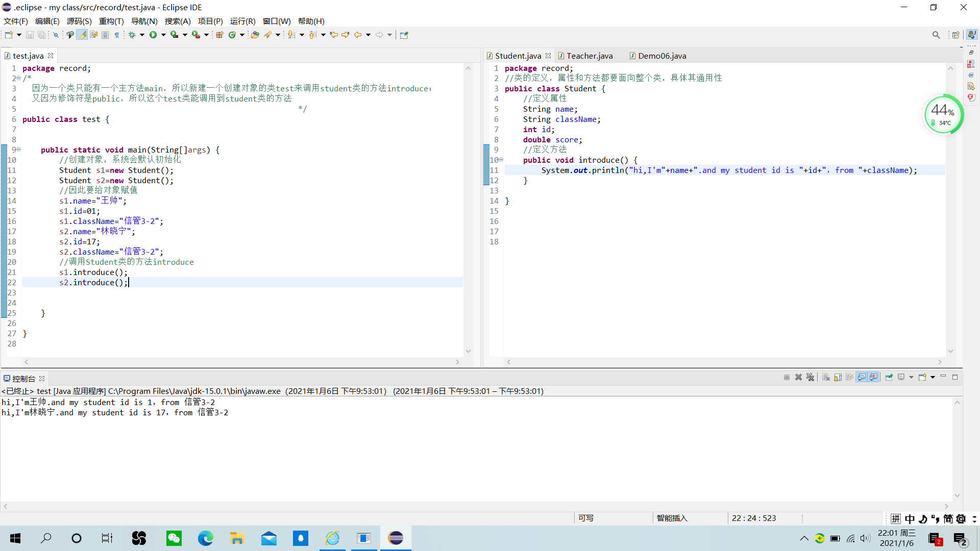Expand the New wizard dropdown arrow
The width and height of the screenshot is (980, 551).
19,35
